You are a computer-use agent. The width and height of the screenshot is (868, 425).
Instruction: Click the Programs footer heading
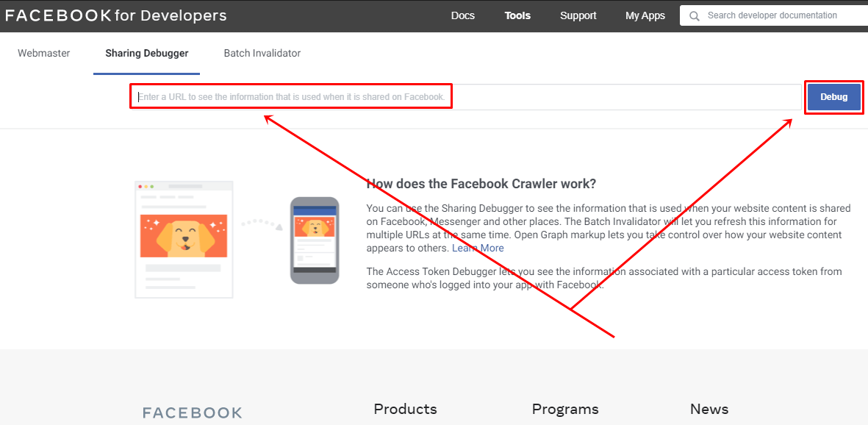tap(564, 409)
